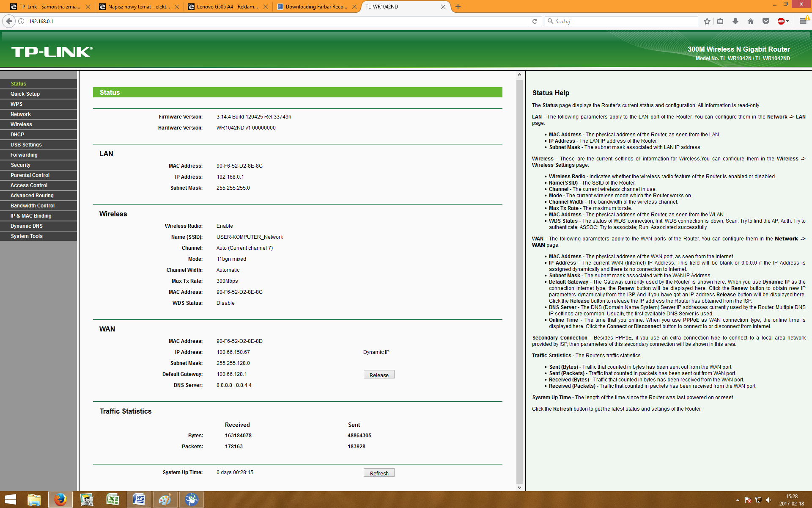The image size is (812, 508).
Task: Close the TL-WR1042ND tab
Action: click(x=443, y=7)
